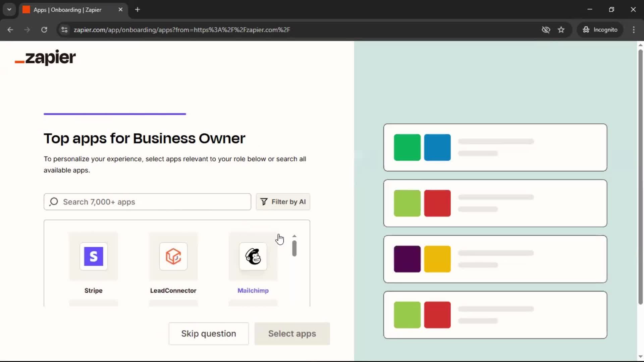This screenshot has width=644, height=362.
Task: Click the dark purple square in third card
Action: [407, 259]
